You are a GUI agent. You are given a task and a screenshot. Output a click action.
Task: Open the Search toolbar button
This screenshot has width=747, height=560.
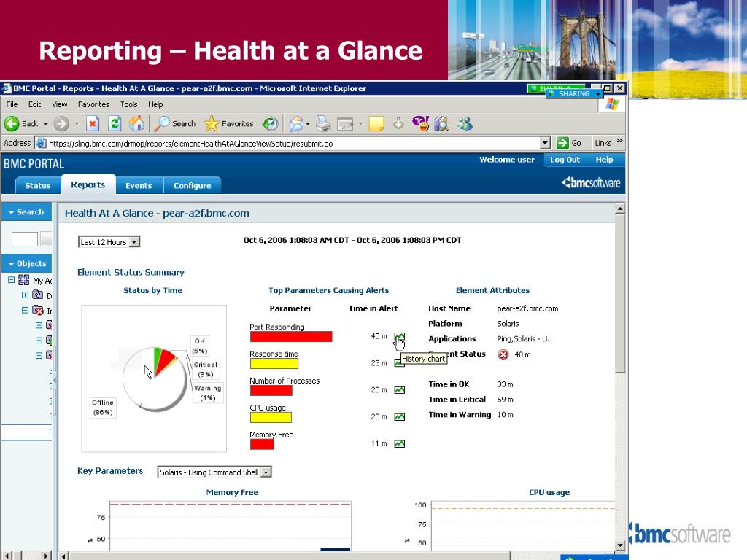click(175, 124)
